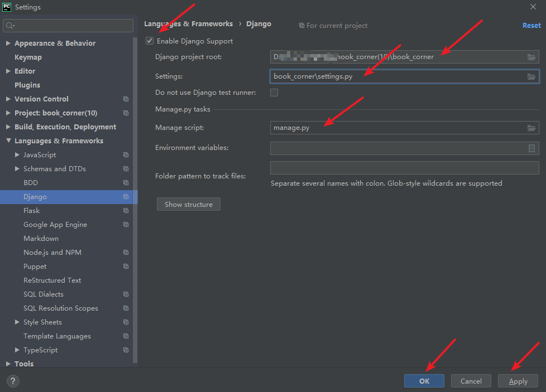Click the Apply button
Image resolution: width=546 pixels, height=392 pixels.
pyautogui.click(x=518, y=381)
